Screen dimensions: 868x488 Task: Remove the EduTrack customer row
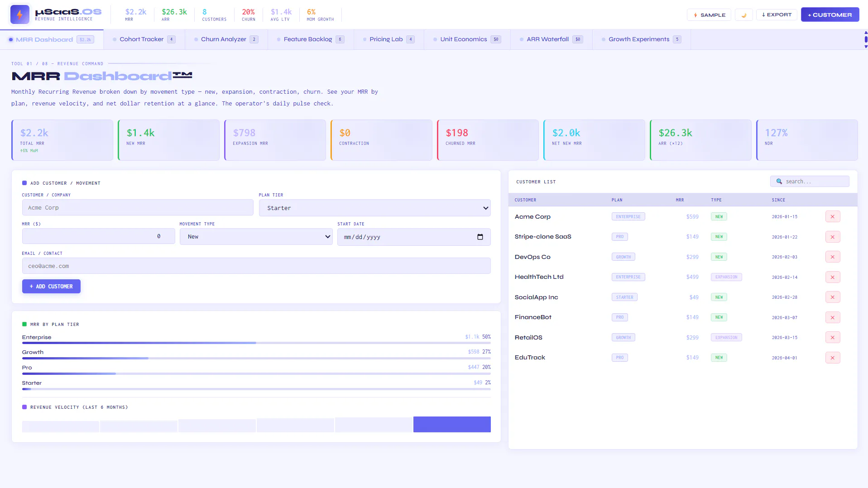tap(832, 358)
